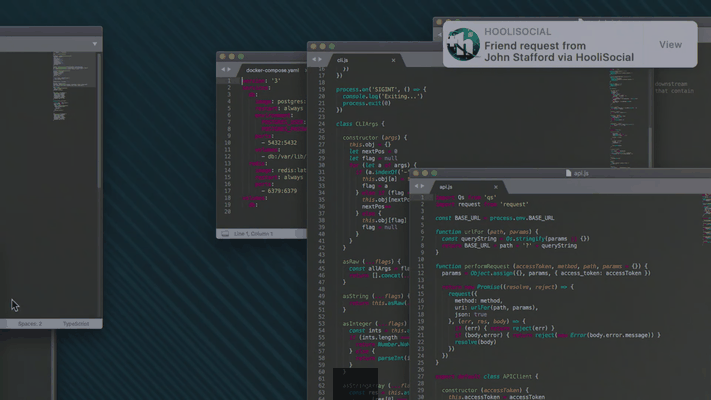
Task: Open the friend request from John Stafford message
Action: point(559,51)
